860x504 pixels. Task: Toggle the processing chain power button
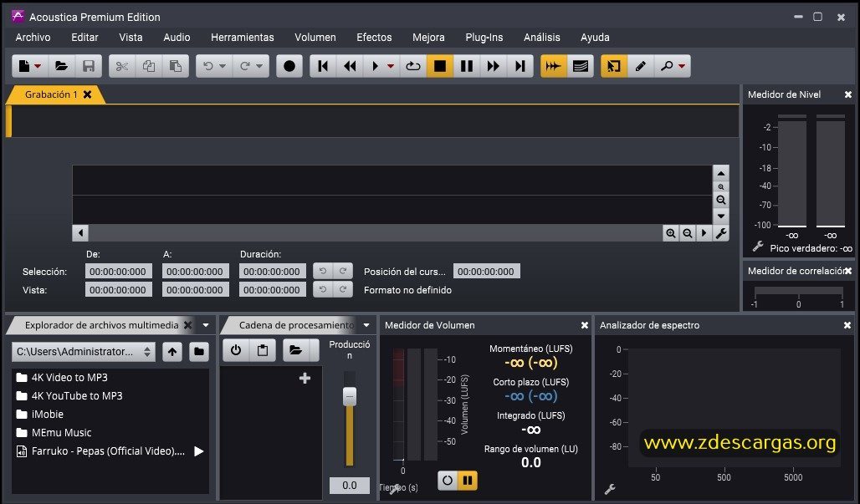[x=236, y=350]
